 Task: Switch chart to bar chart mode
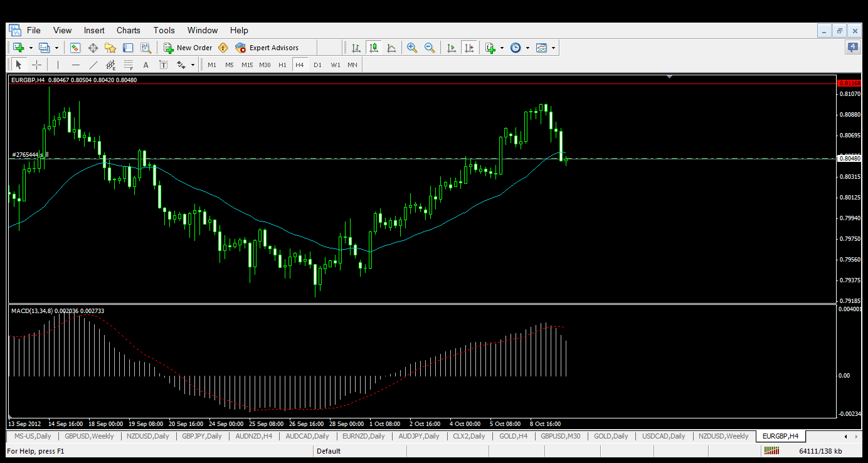[356, 48]
